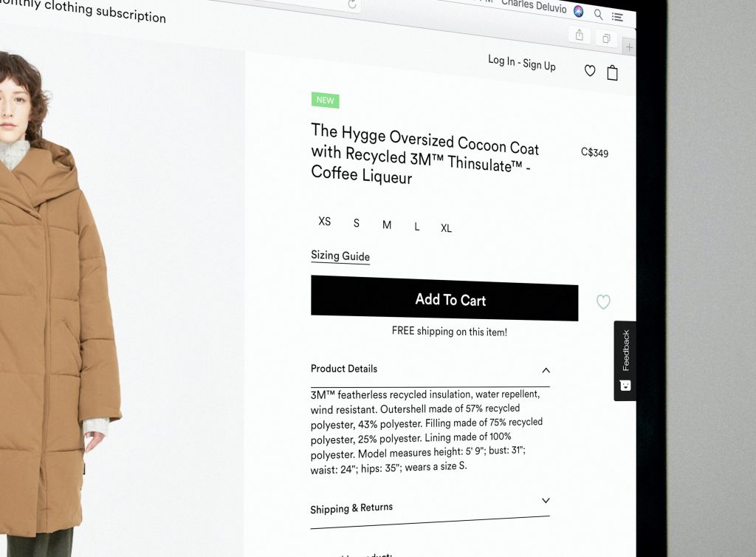Image resolution: width=756 pixels, height=557 pixels.
Task: Open Notification Center list icon
Action: pos(618,18)
